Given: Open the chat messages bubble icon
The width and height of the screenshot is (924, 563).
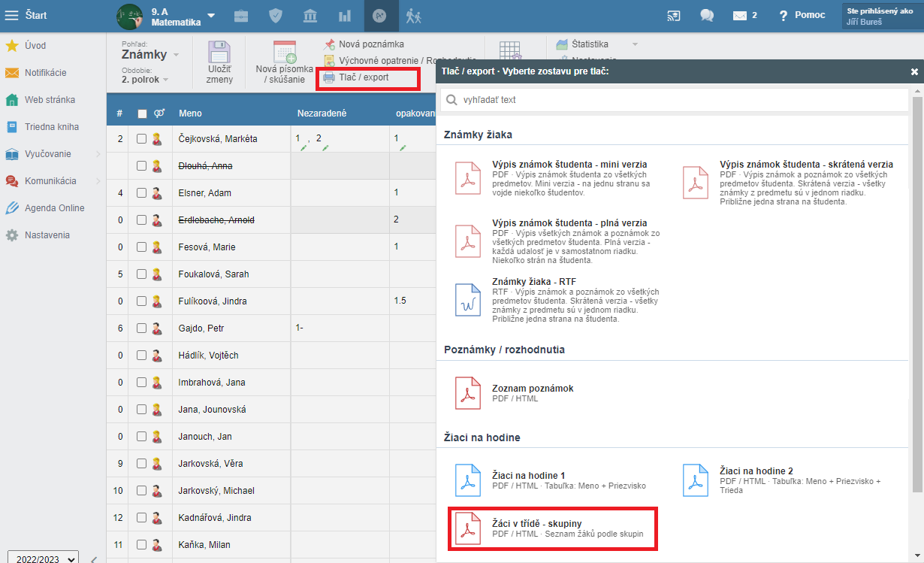Looking at the screenshot, I should 707,15.
